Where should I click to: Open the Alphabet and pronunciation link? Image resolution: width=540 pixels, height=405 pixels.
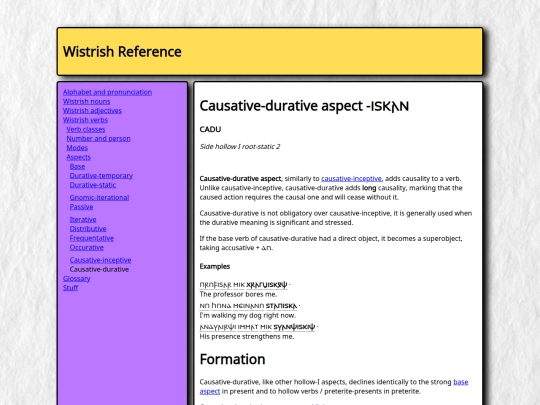pyautogui.click(x=107, y=92)
